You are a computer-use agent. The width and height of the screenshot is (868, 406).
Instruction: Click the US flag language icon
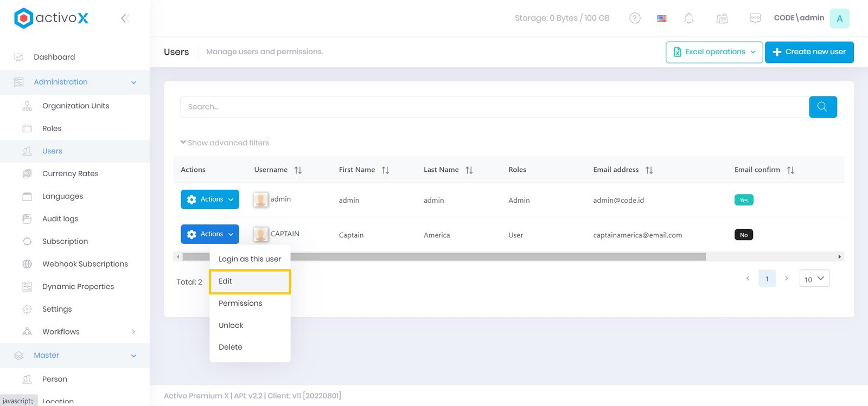click(662, 18)
